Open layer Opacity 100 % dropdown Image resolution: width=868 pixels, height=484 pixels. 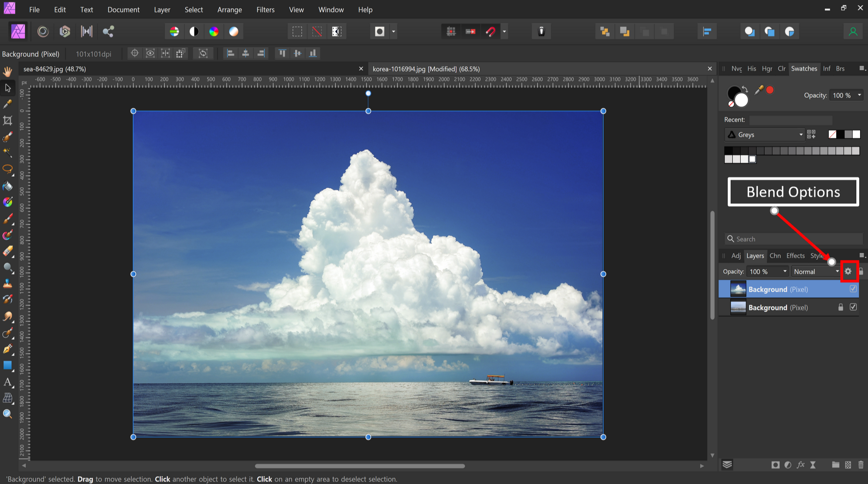pos(785,272)
